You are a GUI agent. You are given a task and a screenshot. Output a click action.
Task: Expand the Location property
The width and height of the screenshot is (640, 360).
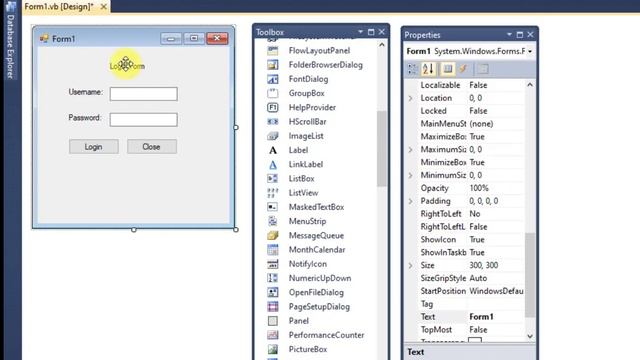[x=411, y=98]
